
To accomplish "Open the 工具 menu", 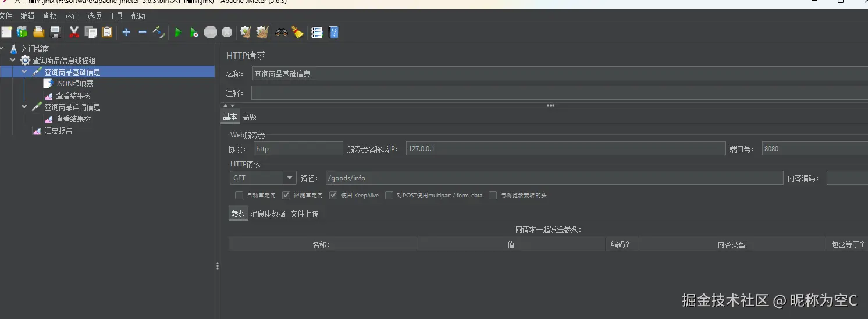I will coord(116,16).
